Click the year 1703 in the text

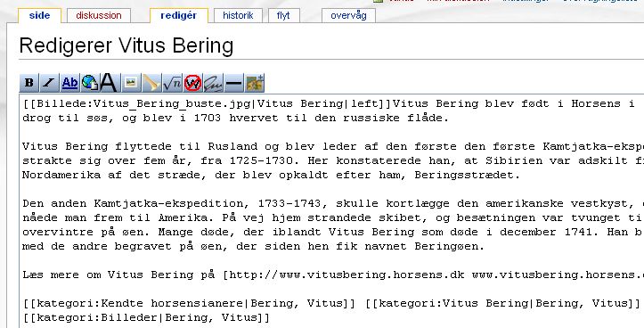click(208, 119)
